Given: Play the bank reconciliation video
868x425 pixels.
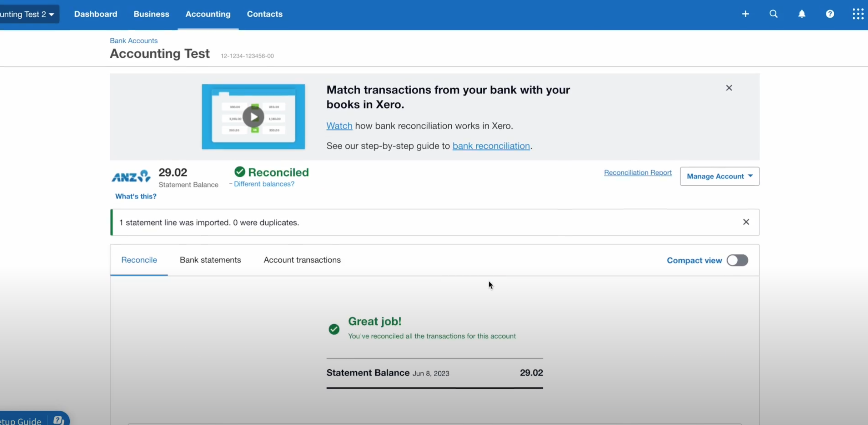Looking at the screenshot, I should coord(253,117).
